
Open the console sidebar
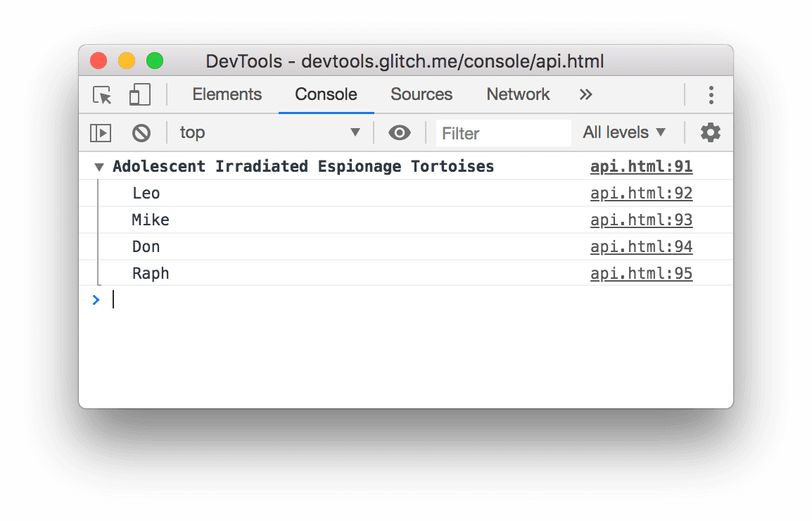pyautogui.click(x=101, y=132)
